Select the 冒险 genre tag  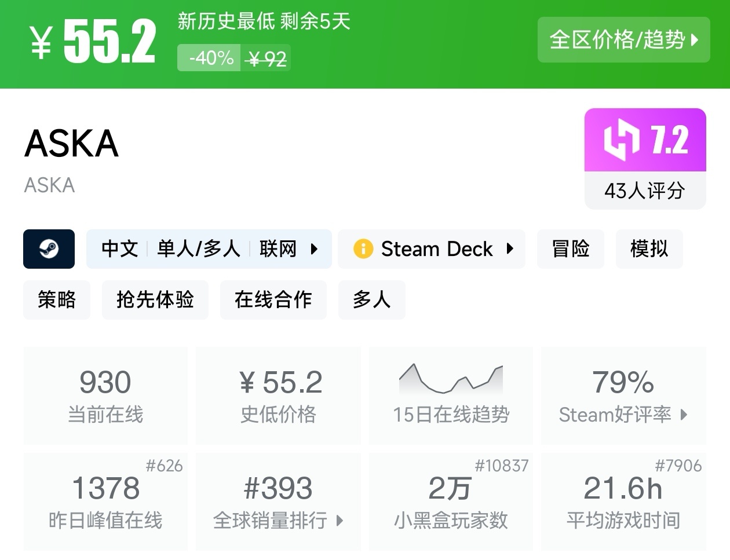(x=570, y=249)
